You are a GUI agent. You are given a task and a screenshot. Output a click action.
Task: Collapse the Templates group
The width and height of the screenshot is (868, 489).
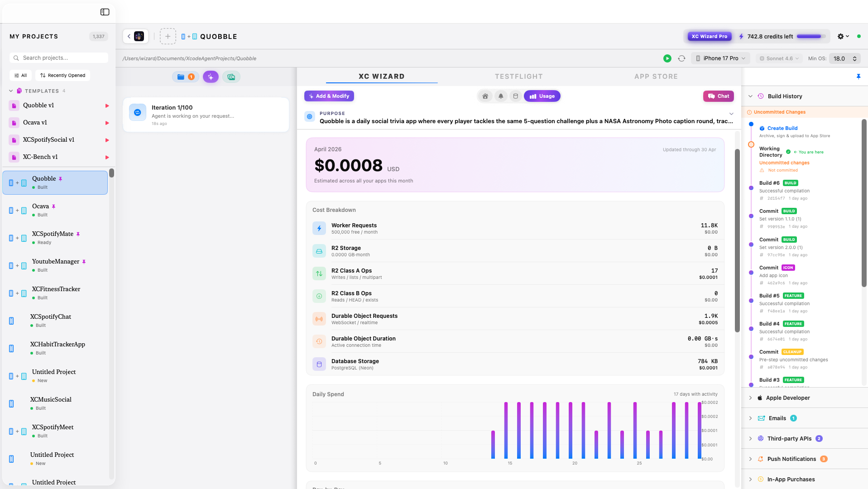point(11,91)
